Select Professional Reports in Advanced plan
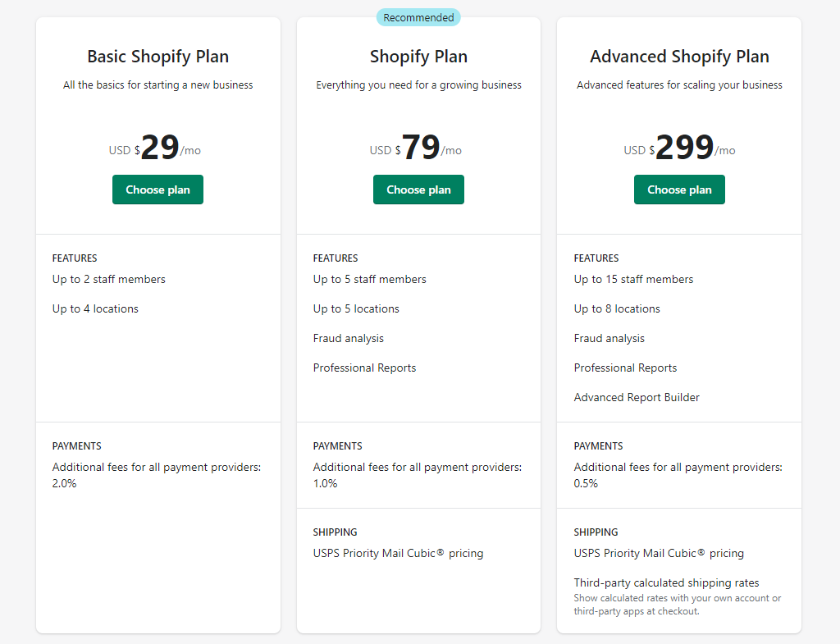The image size is (840, 644). [625, 368]
